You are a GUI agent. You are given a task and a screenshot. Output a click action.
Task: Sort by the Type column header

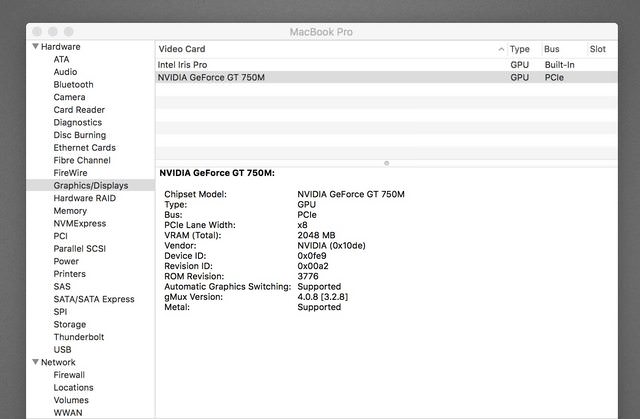click(x=520, y=49)
